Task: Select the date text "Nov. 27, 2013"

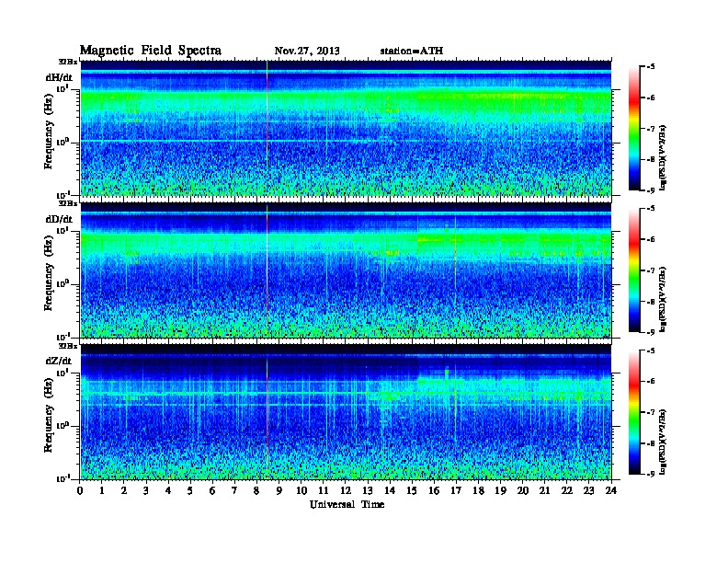Action: click(x=307, y=52)
